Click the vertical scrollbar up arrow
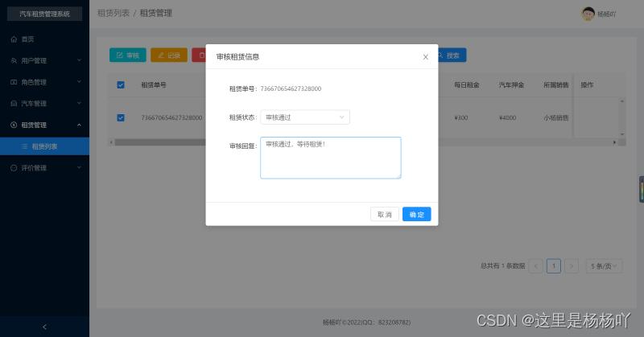The width and height of the screenshot is (644, 337). coord(622,101)
